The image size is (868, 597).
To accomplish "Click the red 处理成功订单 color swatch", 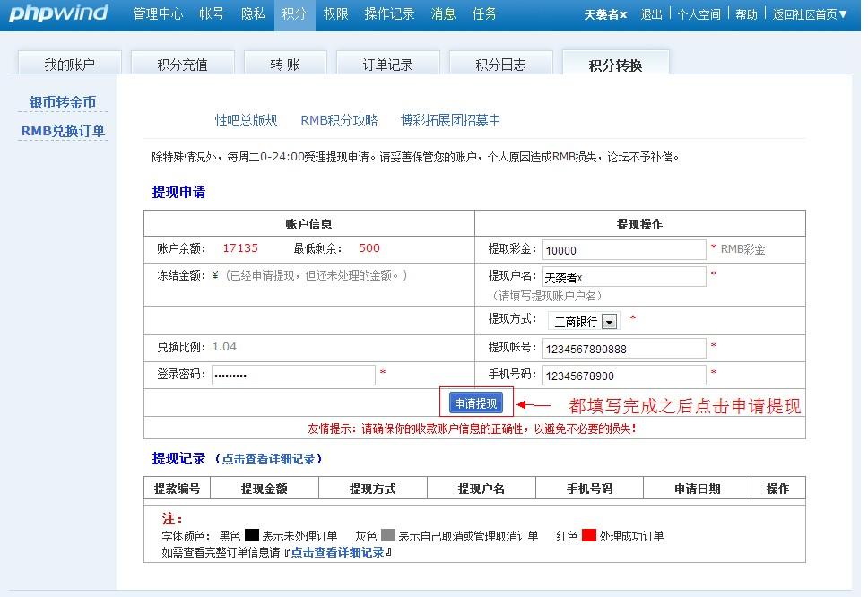I will point(588,536).
